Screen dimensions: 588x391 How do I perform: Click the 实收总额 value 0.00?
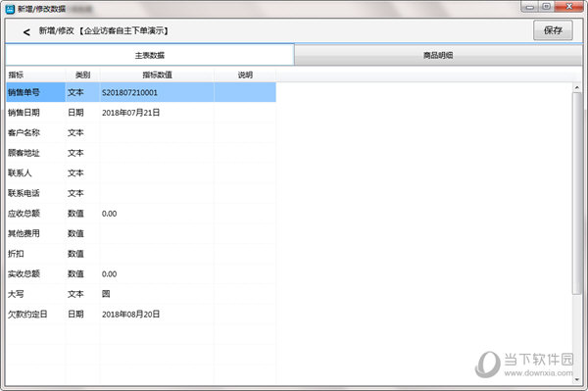(x=109, y=274)
